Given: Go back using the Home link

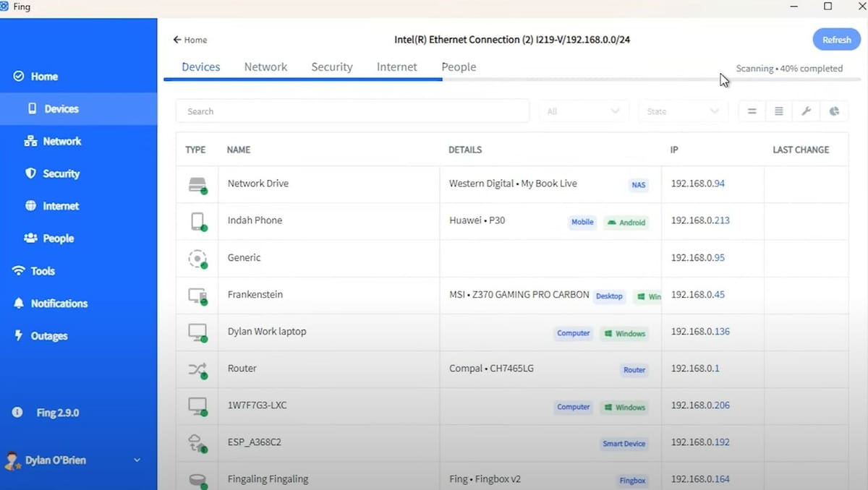Looking at the screenshot, I should [190, 40].
